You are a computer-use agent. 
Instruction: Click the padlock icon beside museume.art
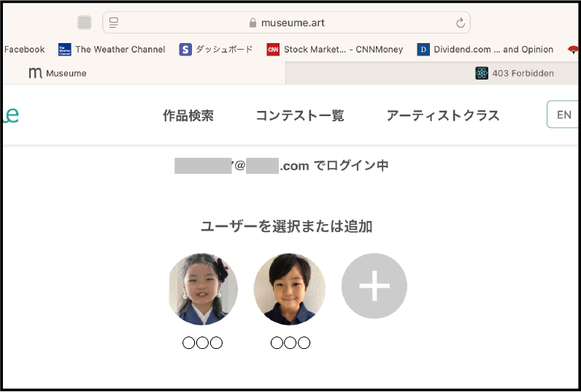pyautogui.click(x=253, y=23)
